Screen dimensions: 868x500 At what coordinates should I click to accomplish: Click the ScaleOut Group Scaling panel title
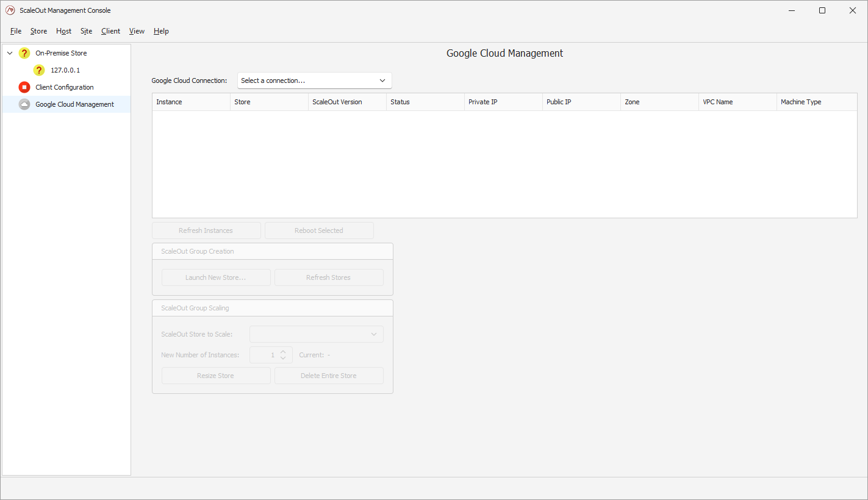coord(195,308)
